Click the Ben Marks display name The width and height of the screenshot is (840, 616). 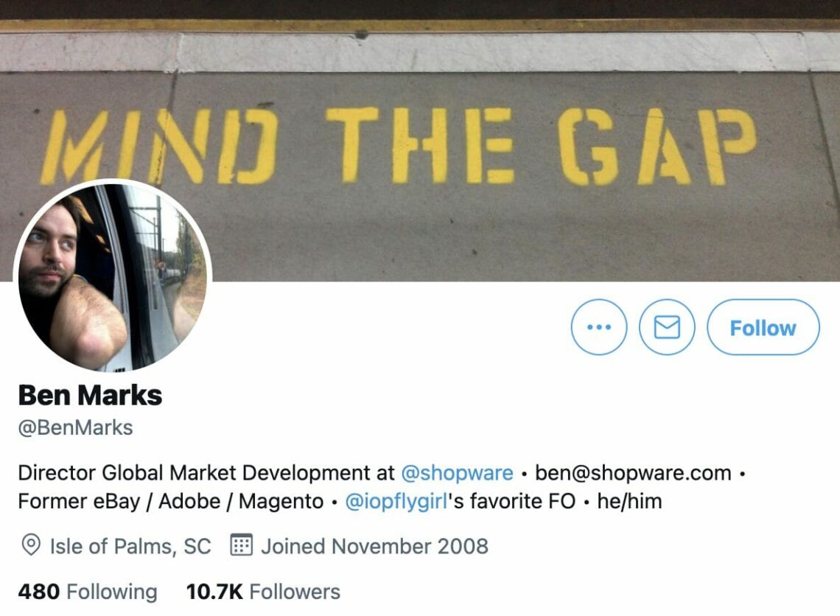[x=90, y=395]
